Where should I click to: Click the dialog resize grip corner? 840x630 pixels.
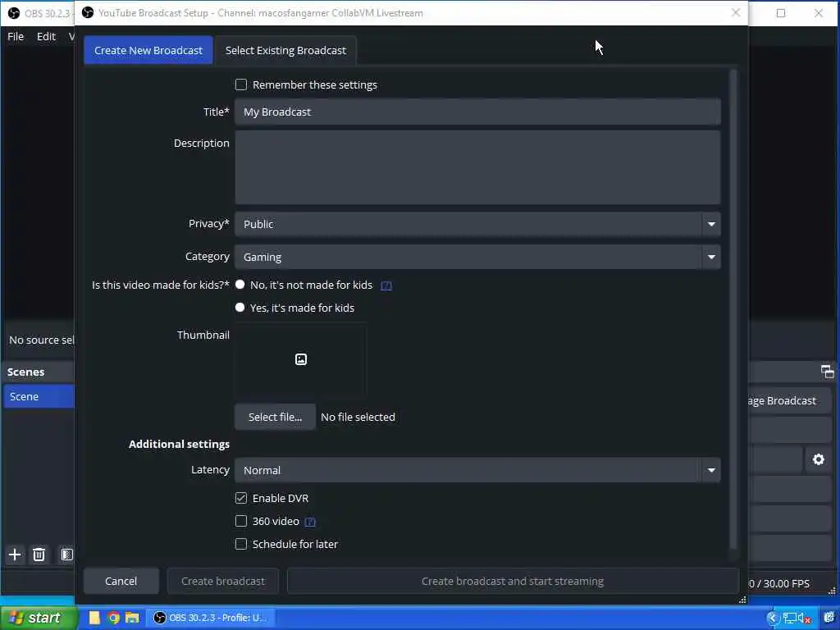(x=742, y=600)
